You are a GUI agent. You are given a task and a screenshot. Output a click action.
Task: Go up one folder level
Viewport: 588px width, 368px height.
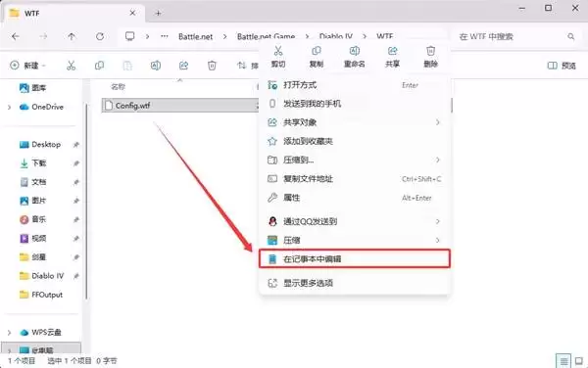tap(72, 36)
